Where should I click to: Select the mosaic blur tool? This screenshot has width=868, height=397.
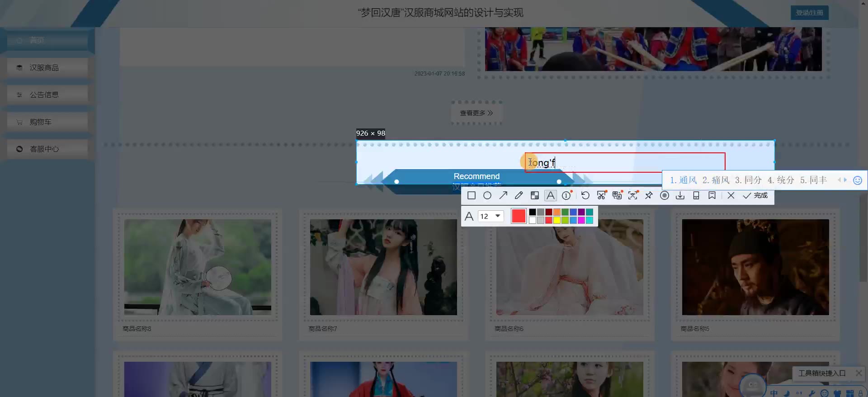(535, 195)
